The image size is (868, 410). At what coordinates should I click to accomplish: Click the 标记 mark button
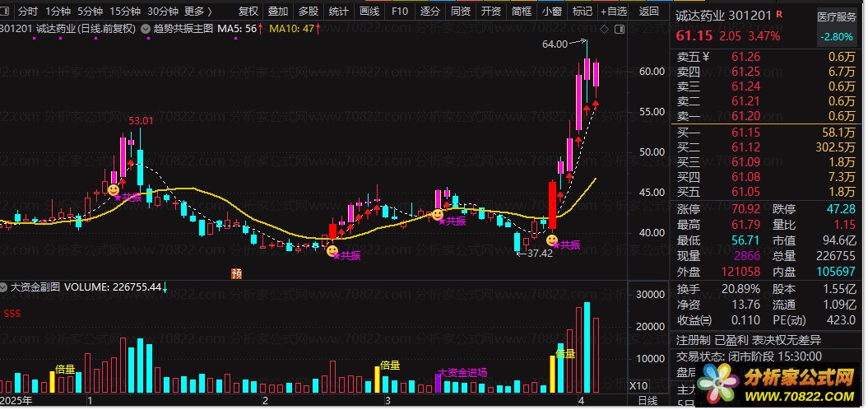(582, 11)
